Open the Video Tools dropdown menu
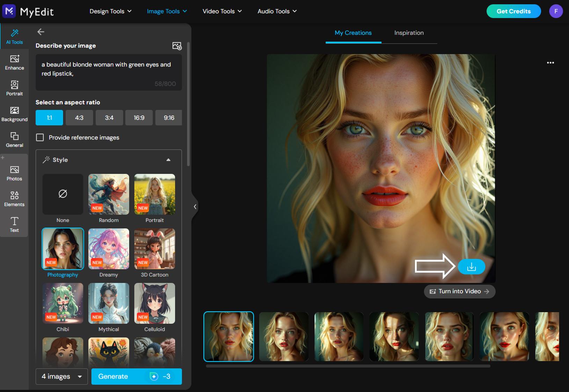 tap(222, 11)
